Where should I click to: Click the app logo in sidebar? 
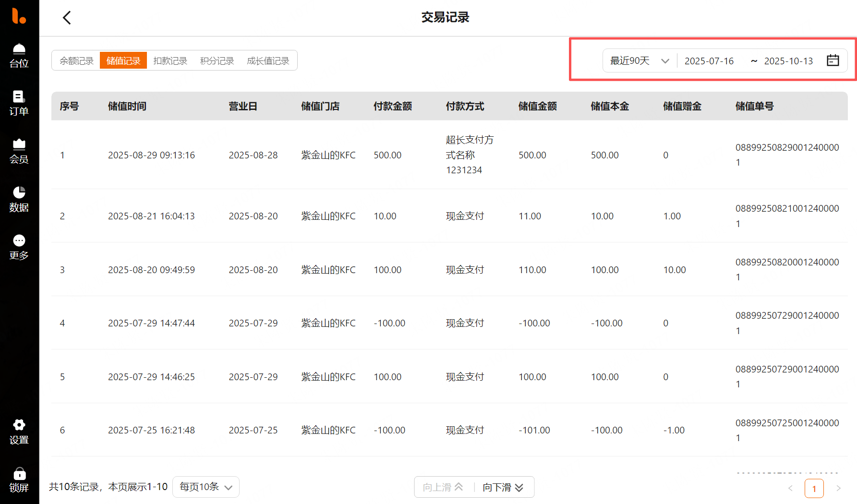19,16
